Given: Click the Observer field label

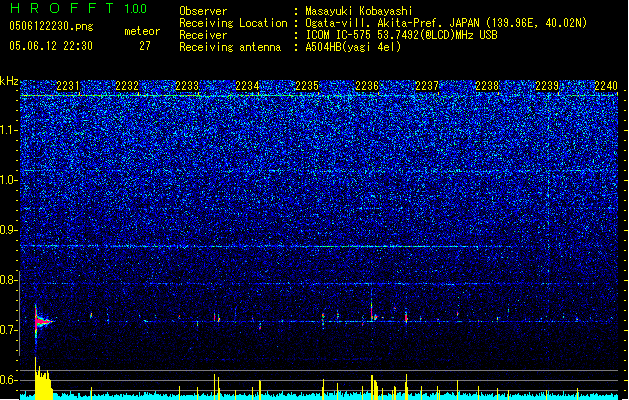Looking at the screenshot, I should coord(203,11).
